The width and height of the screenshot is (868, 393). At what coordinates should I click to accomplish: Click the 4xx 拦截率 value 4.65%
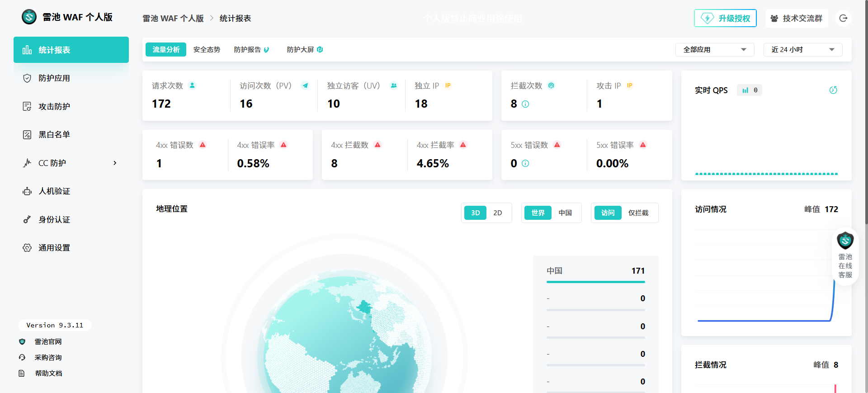tap(433, 163)
